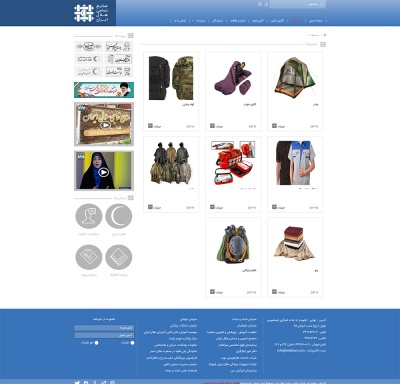The image size is (400, 384).
Task: Open the green dome tent product image
Action: [x=295, y=77]
